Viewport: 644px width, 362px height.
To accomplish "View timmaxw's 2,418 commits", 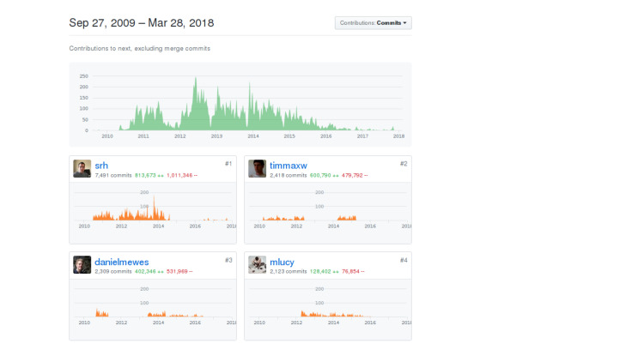I will tap(289, 175).
